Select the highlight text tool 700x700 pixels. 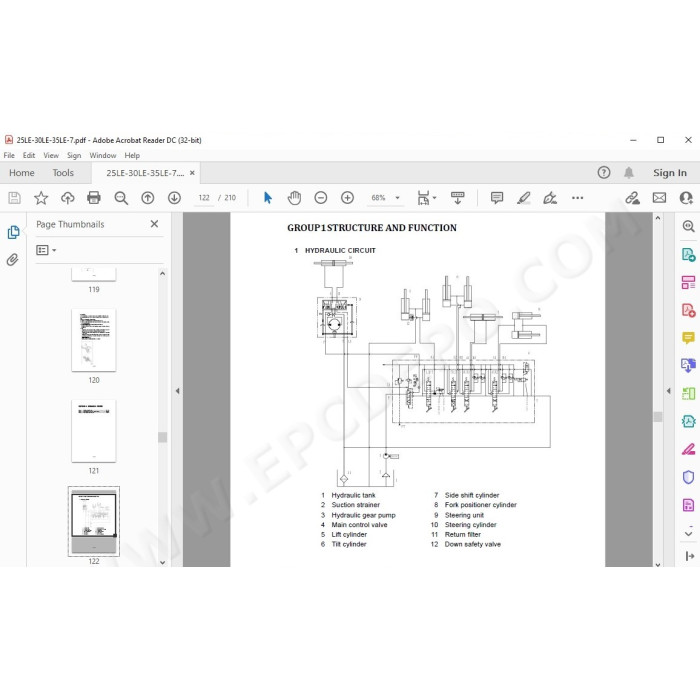click(x=523, y=198)
